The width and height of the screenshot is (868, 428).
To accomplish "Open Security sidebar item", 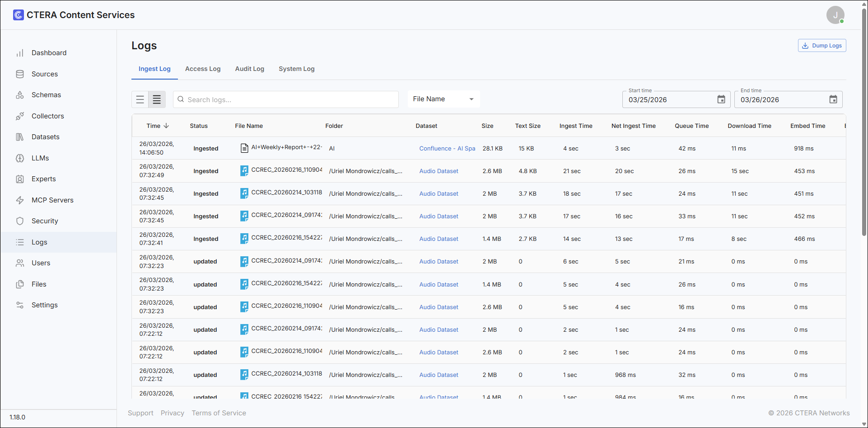I will tap(58, 221).
